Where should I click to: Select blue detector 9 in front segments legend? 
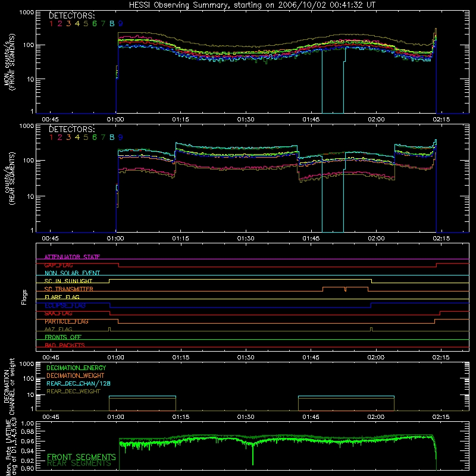pos(121,24)
